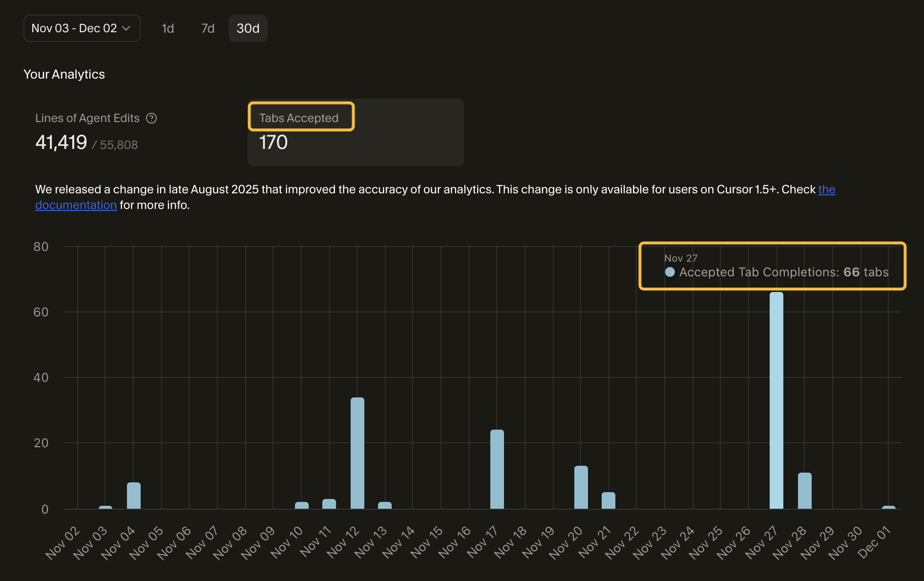Screen dimensions: 924x581
Task: Expand the Nov 03 - Dec 02 date range selector
Action: 82,28
